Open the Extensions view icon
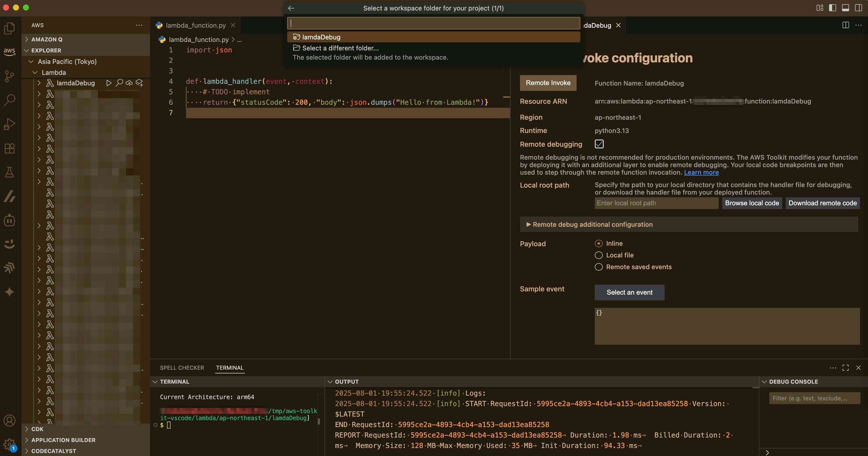The width and height of the screenshot is (868, 456). [x=9, y=148]
